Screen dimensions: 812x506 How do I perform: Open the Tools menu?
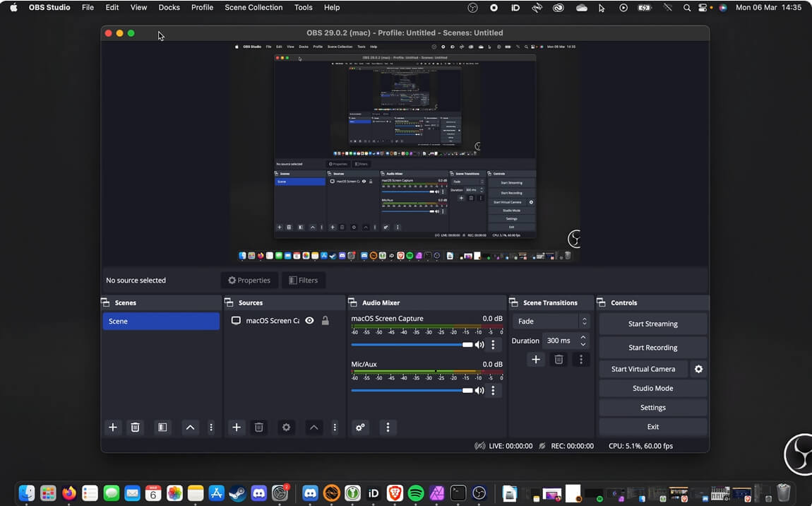point(304,8)
